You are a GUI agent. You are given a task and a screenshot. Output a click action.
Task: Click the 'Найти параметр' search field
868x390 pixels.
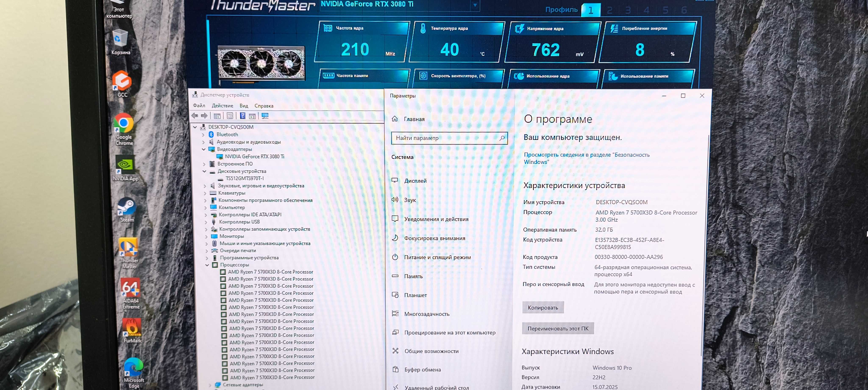coord(449,138)
